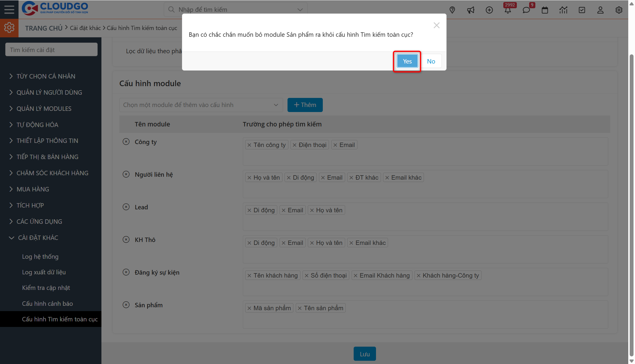Click the quick create plus icon
Viewport: 635px width, 364px height.
(489, 10)
